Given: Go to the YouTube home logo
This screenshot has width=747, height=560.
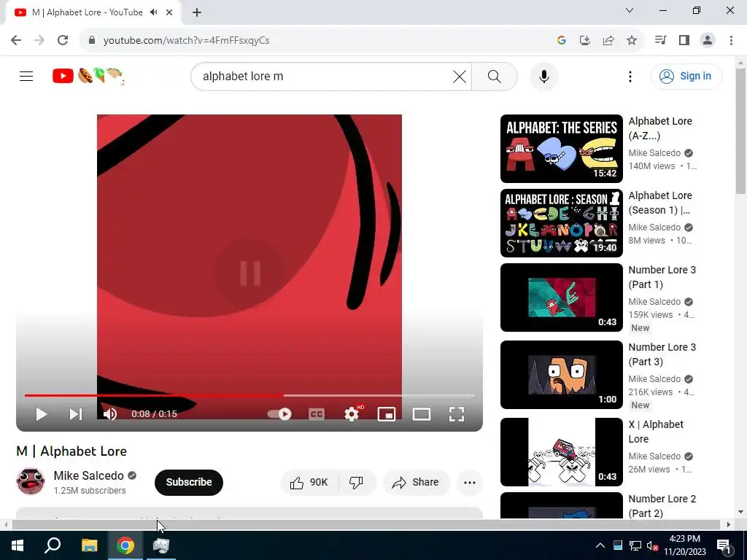Looking at the screenshot, I should (88, 76).
